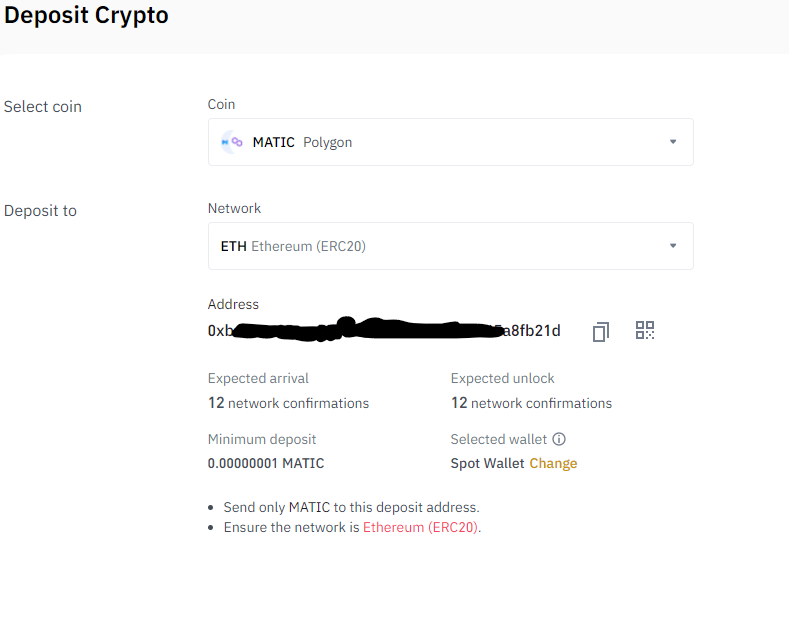Click the Deposit Crypto page heading
Image resolution: width=789 pixels, height=623 pixels.
(x=87, y=16)
